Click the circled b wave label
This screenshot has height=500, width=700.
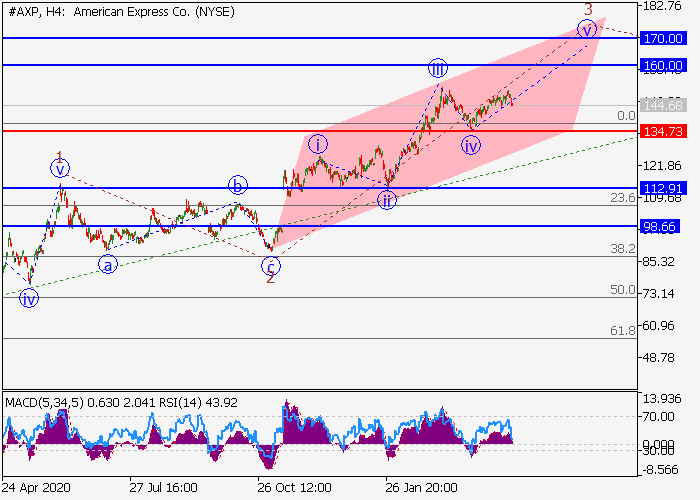point(238,185)
